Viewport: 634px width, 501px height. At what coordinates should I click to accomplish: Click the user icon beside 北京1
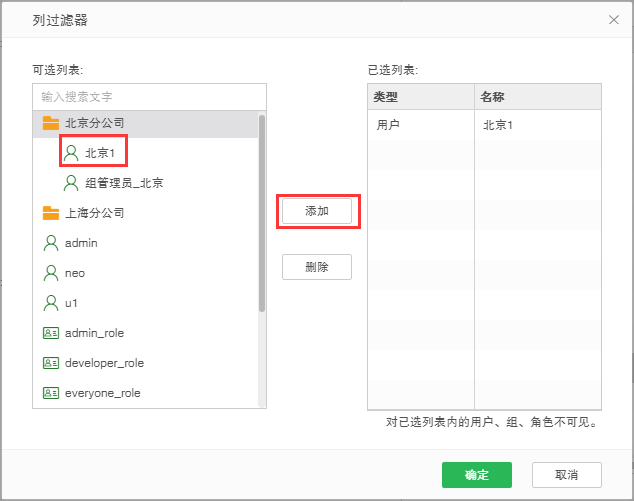pos(71,153)
